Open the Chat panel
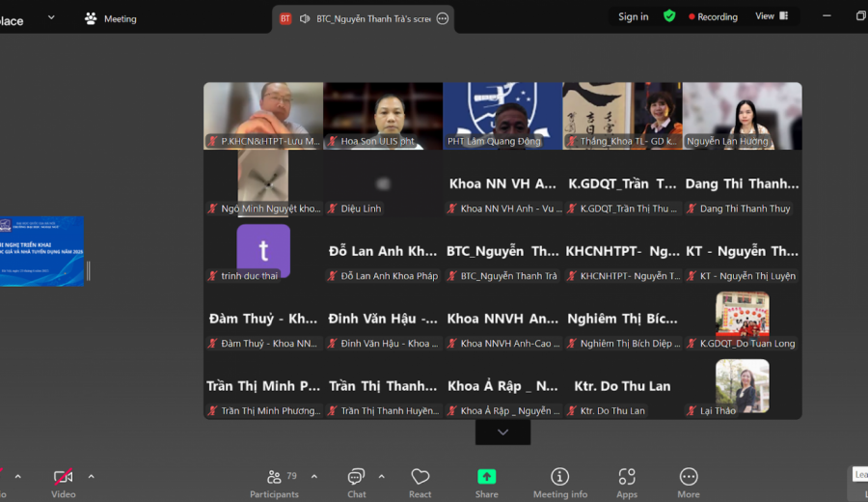The image size is (868, 502). click(356, 483)
